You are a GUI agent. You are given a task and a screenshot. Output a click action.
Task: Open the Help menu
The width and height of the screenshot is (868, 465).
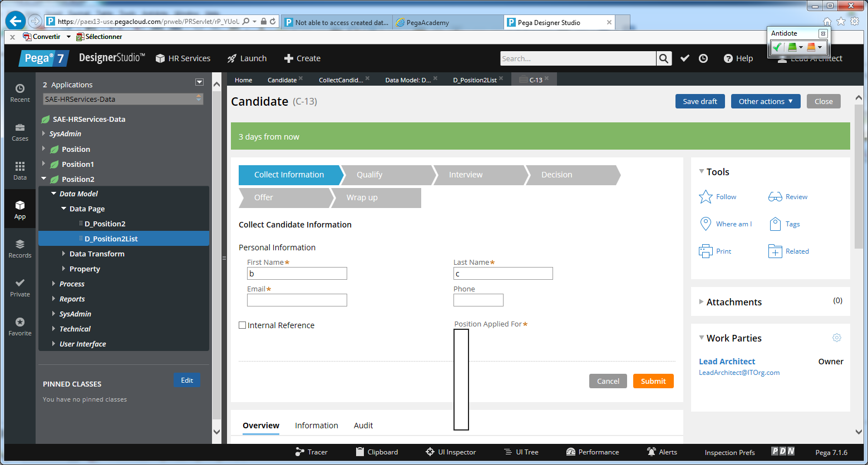pos(738,58)
